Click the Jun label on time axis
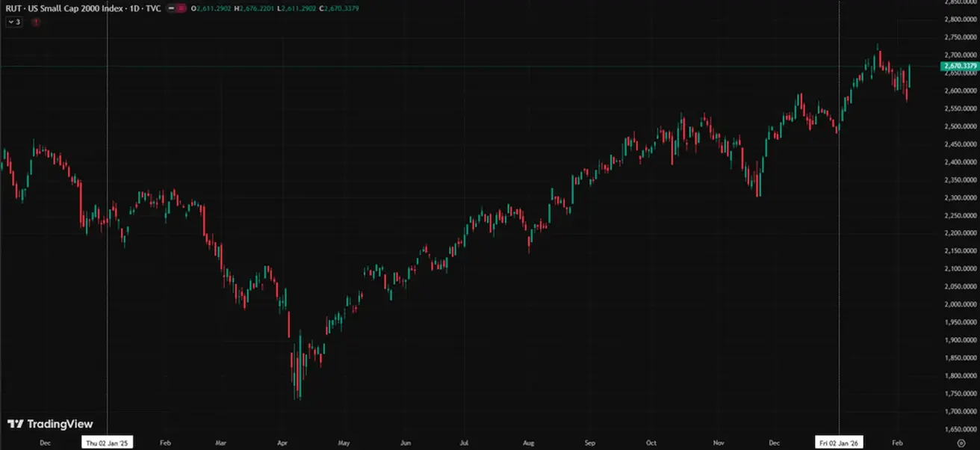The image size is (980, 450). pos(404,443)
